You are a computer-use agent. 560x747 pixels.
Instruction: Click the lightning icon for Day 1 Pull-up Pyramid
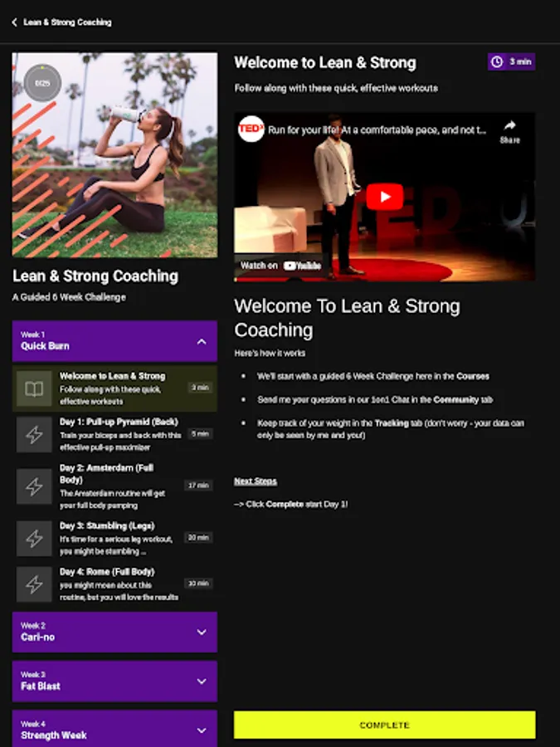[34, 434]
